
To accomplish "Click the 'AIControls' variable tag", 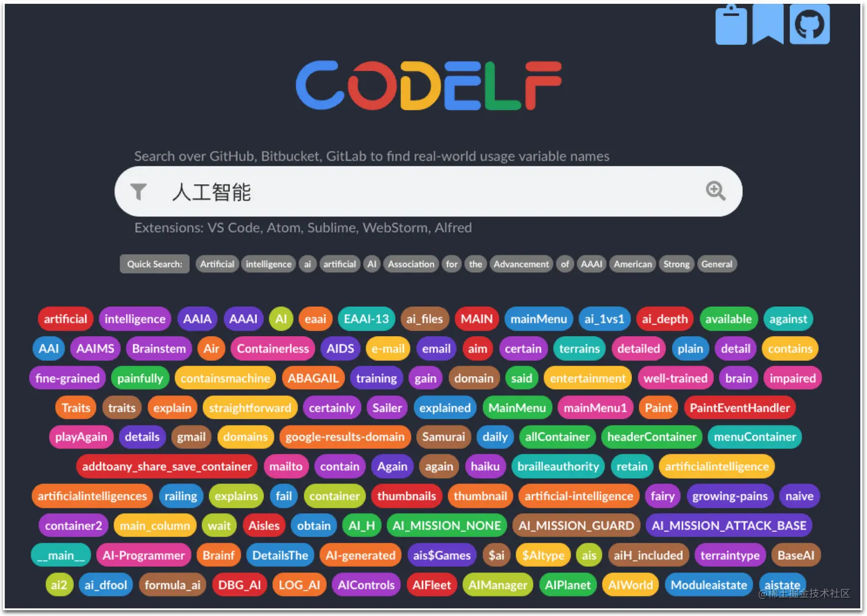I will click(366, 585).
